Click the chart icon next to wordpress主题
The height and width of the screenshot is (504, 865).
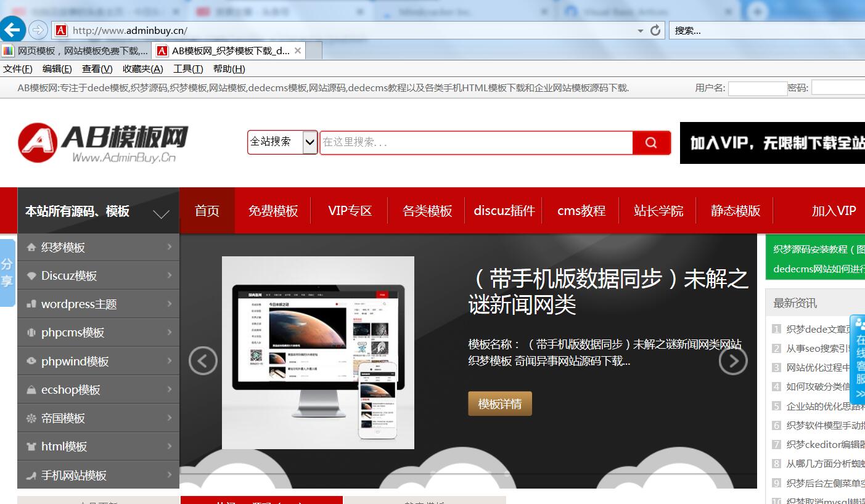[31, 303]
